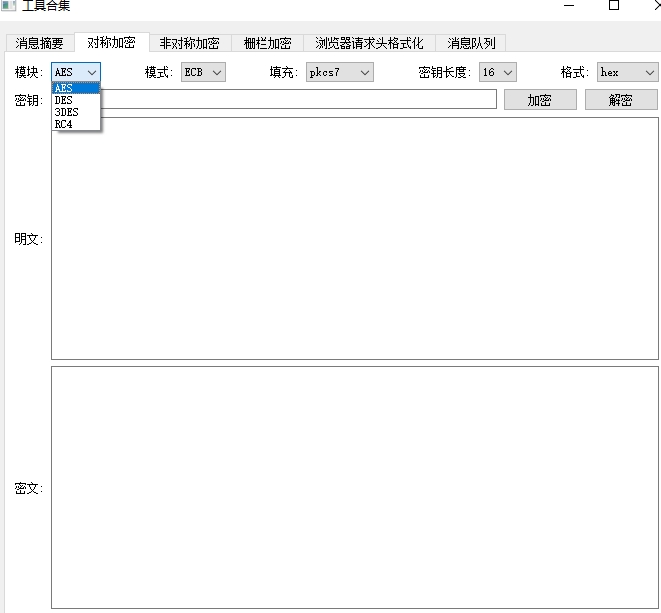
Task: Expand the 填充 pkcs7 dropdown
Action: point(340,72)
